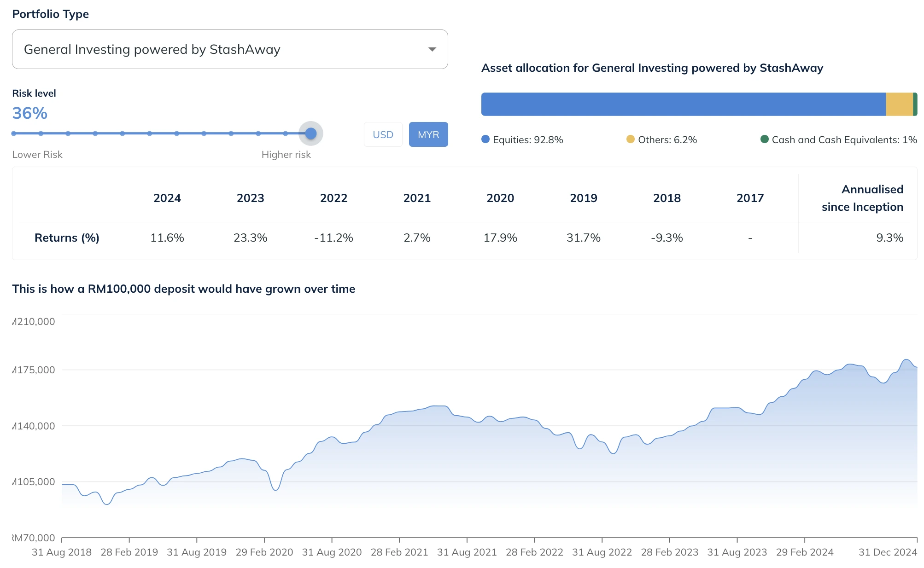Click the 2023 column header
924x568 pixels.
251,198
